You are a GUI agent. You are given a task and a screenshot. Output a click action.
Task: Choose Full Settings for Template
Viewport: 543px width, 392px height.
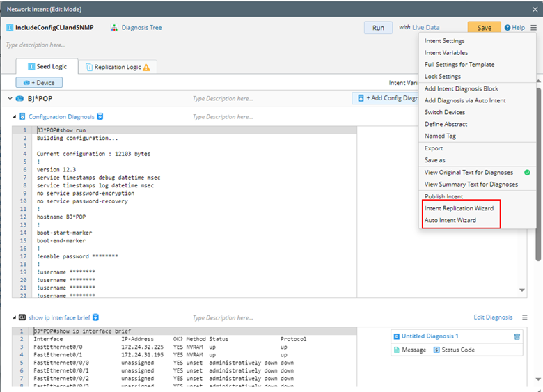pos(459,65)
